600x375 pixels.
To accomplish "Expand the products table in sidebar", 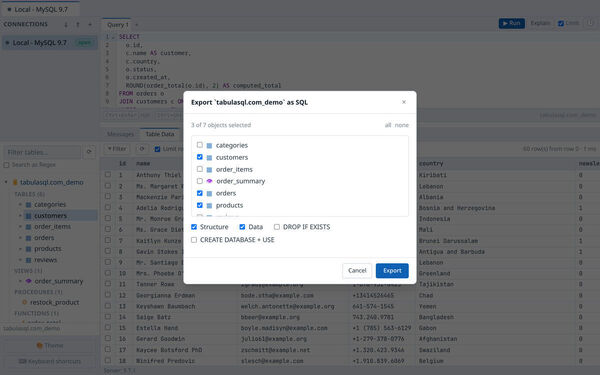I will coord(20,249).
